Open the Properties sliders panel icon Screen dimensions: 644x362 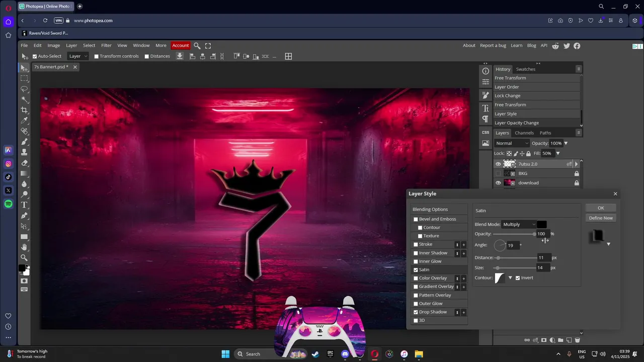pos(486,81)
